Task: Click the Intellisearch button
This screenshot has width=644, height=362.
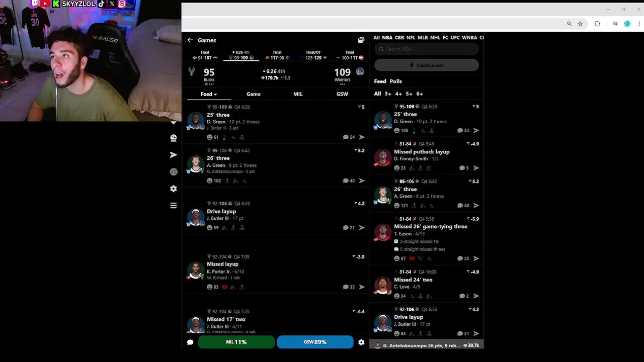Action: [427, 65]
